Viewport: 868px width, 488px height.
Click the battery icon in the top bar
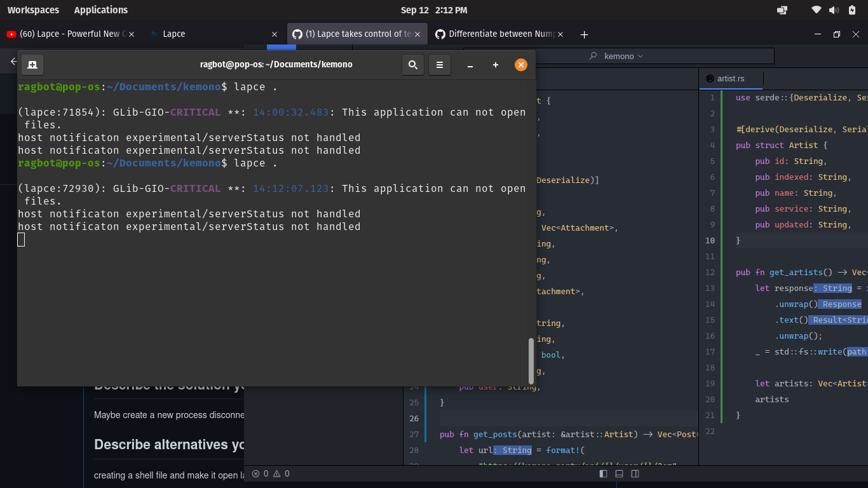point(851,10)
